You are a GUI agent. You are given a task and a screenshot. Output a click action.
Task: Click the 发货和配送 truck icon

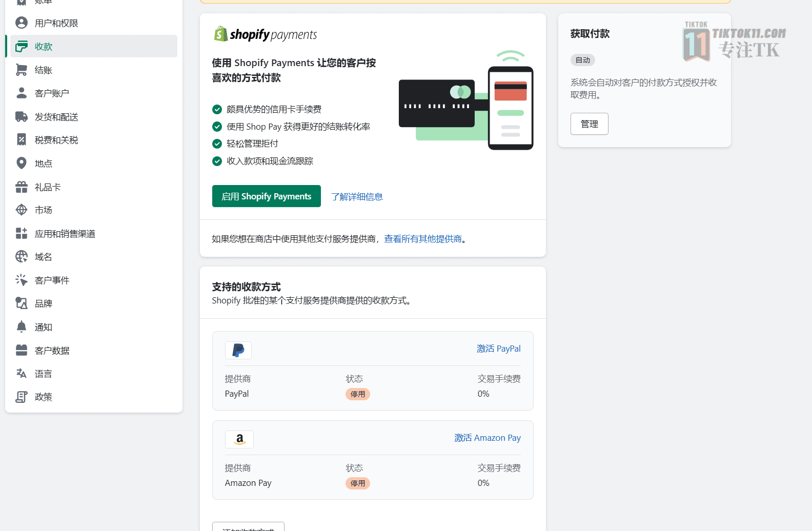(x=22, y=116)
